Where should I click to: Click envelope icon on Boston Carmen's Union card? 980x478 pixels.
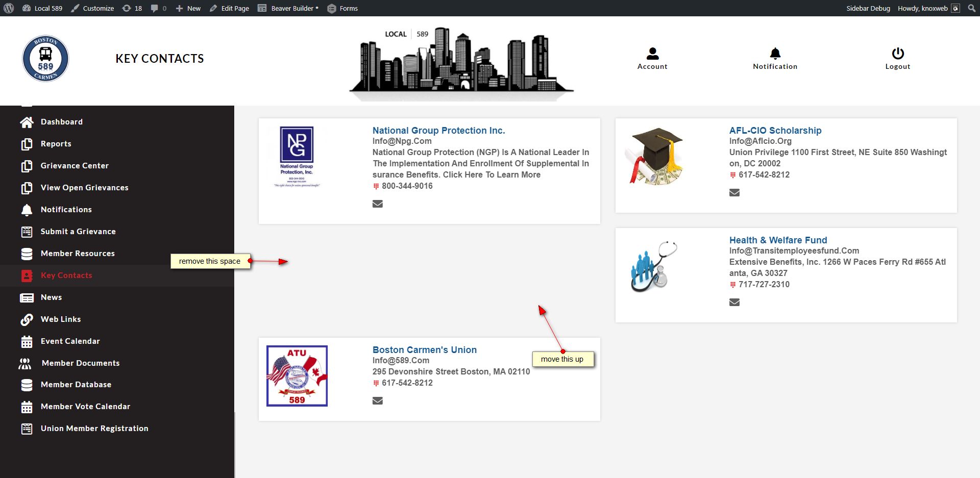tap(378, 401)
